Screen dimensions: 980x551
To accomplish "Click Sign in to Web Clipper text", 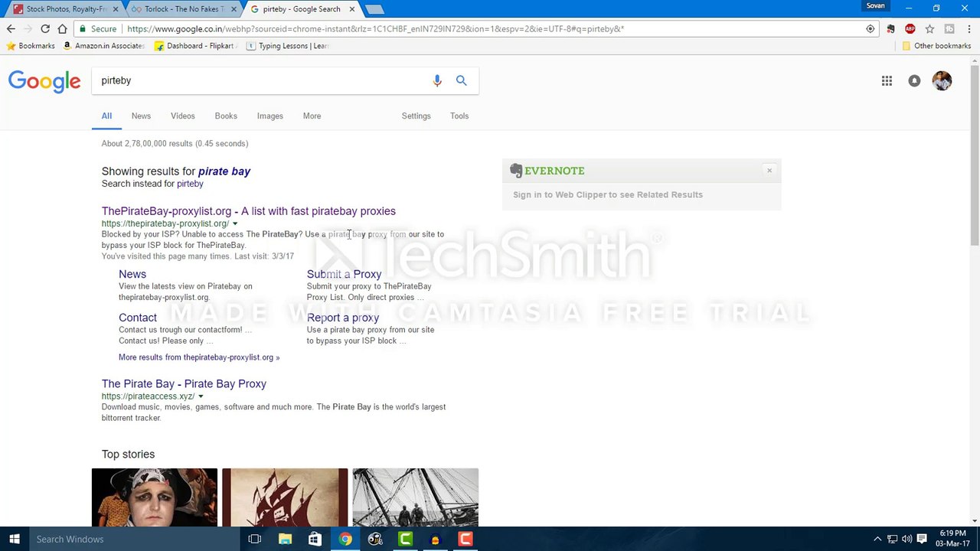I will click(x=608, y=194).
